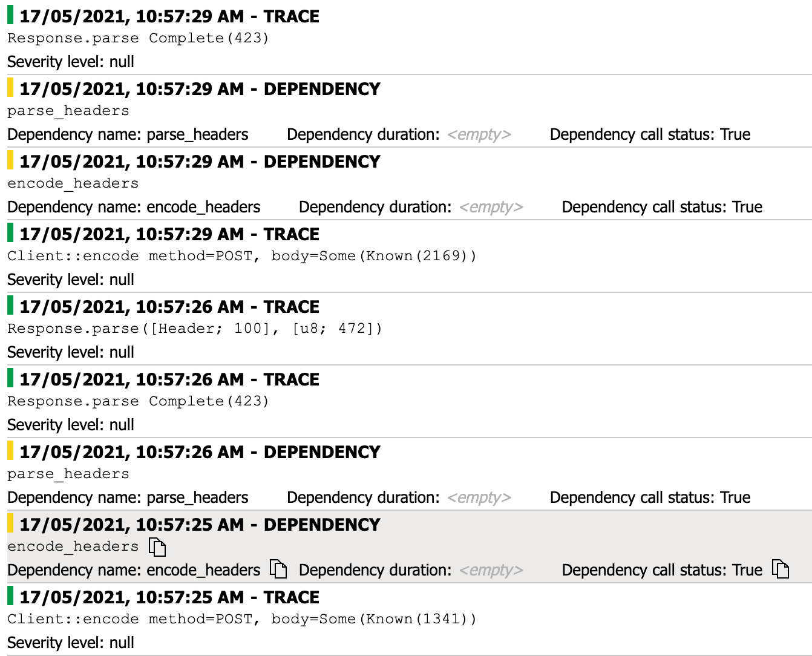
Task: Click green severity bar of Response.parse at 10:57:26
Action: coord(10,306)
